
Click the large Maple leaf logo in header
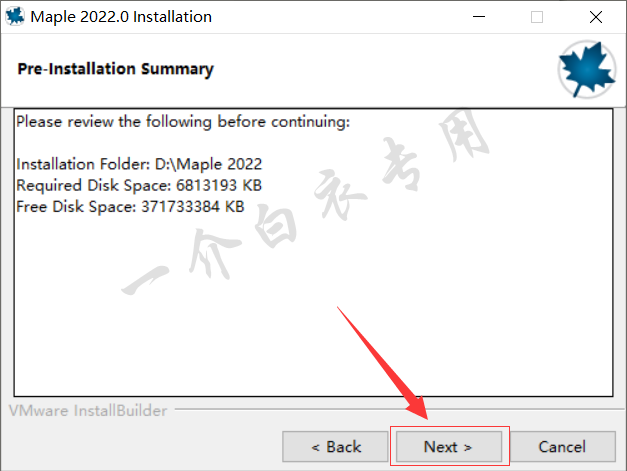tap(587, 69)
